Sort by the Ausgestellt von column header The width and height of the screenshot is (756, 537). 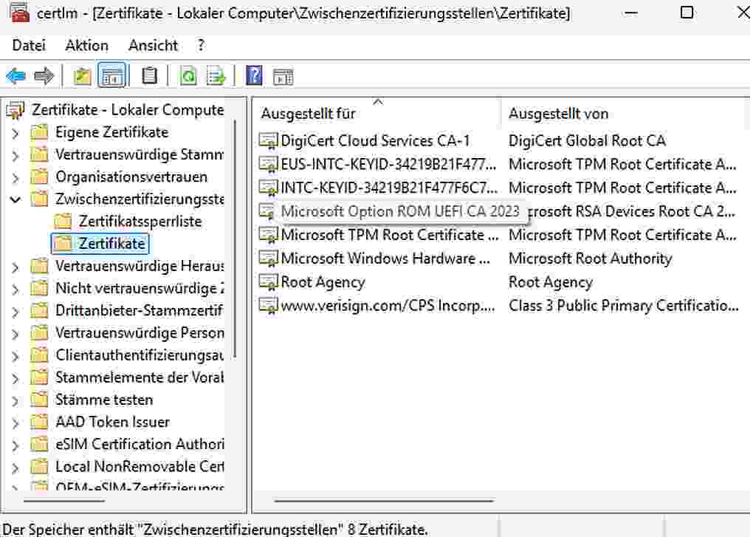558,114
